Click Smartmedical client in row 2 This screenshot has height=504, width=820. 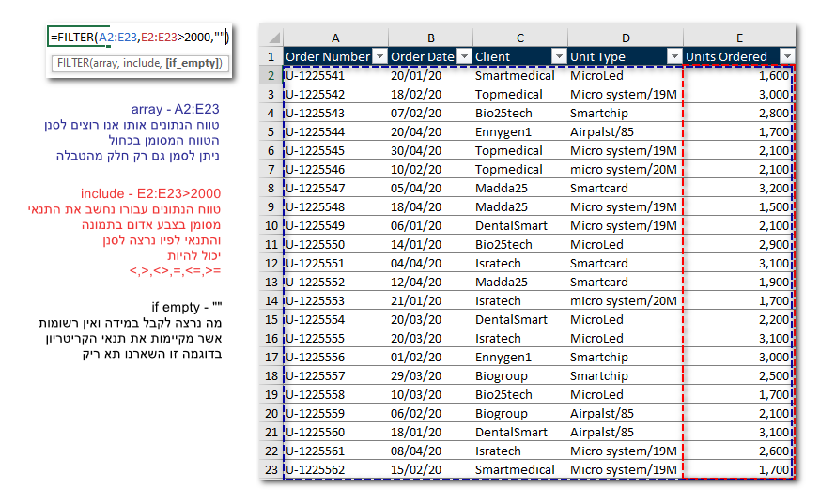coord(519,76)
